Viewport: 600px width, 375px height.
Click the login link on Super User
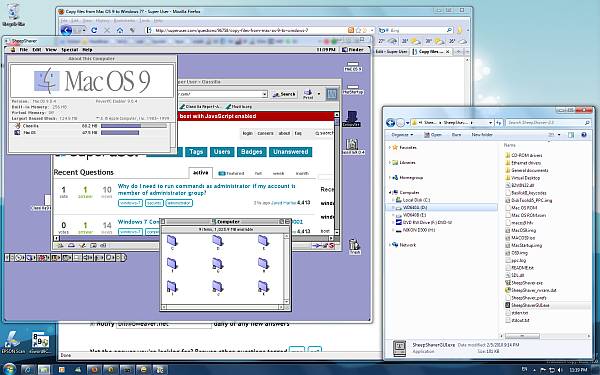coord(248,133)
